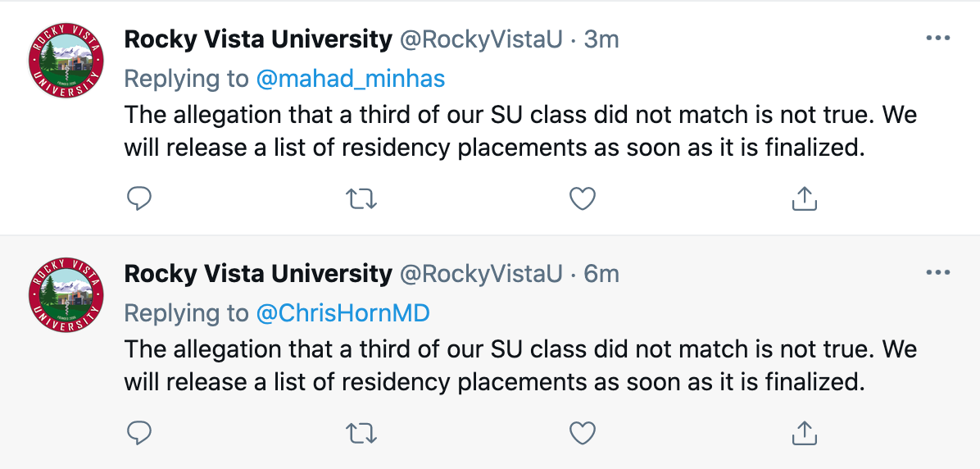Reply to the tweet answering @ChrisHornMD
Image resolution: width=980 pixels, height=469 pixels.
[140, 432]
